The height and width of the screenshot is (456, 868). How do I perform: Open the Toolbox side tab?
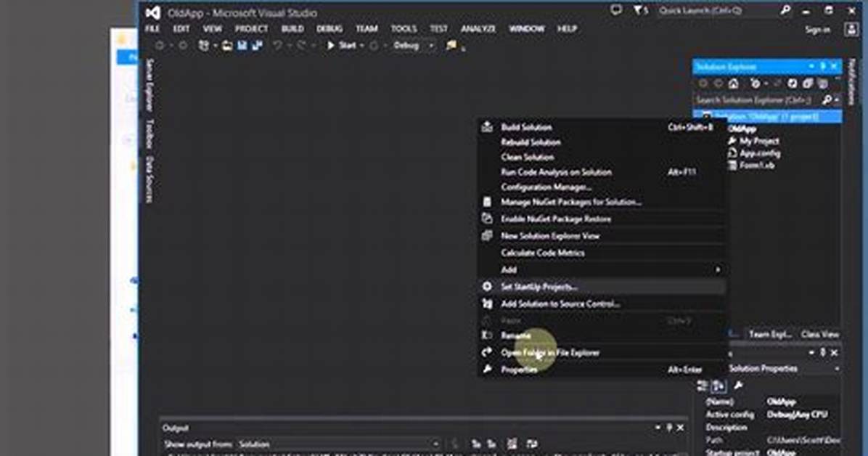click(149, 134)
